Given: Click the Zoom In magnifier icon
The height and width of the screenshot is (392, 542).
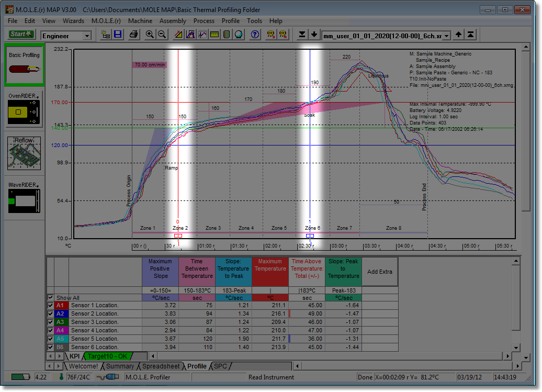Looking at the screenshot, I should click(x=150, y=35).
